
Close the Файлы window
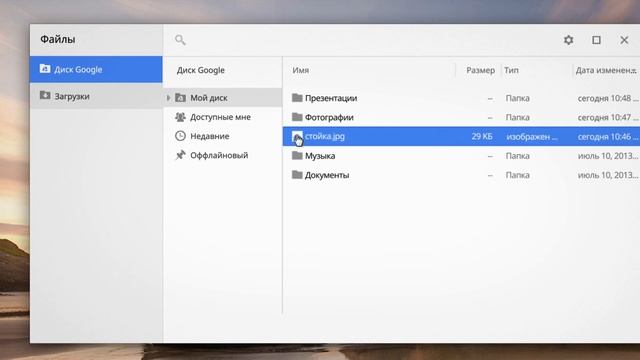coord(624,40)
